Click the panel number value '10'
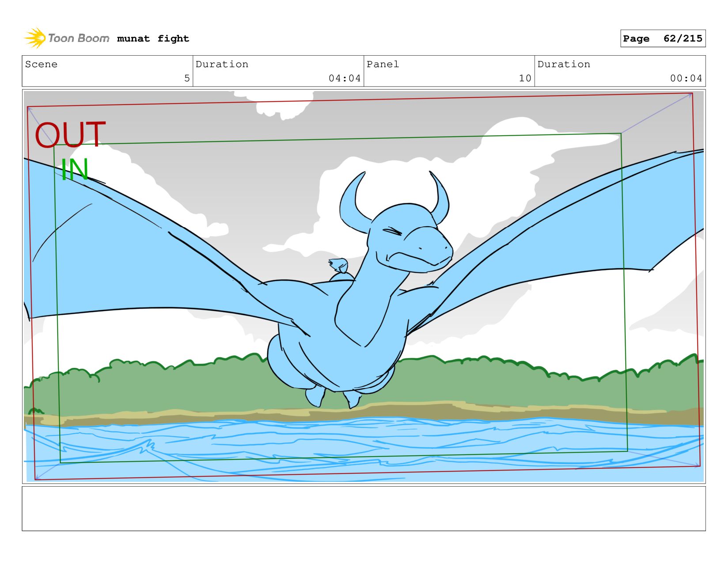This screenshot has width=728, height=564. pos(525,78)
